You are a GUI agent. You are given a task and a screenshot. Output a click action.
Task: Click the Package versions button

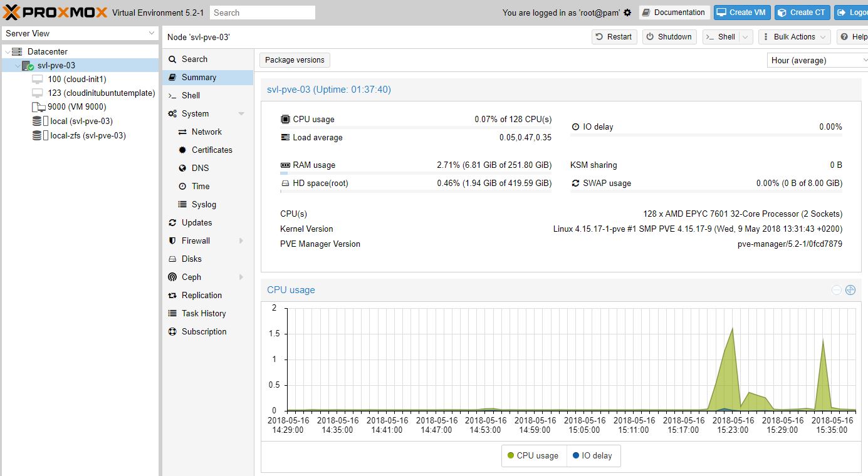coord(295,60)
